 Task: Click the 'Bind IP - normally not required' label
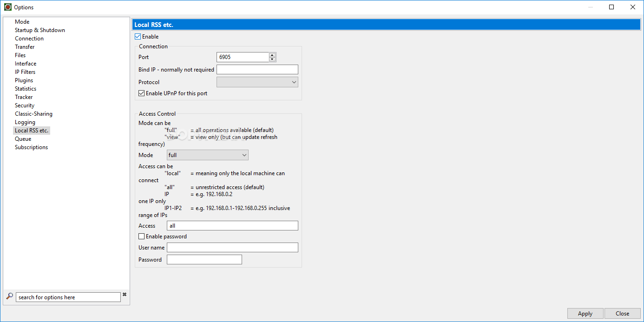click(176, 70)
